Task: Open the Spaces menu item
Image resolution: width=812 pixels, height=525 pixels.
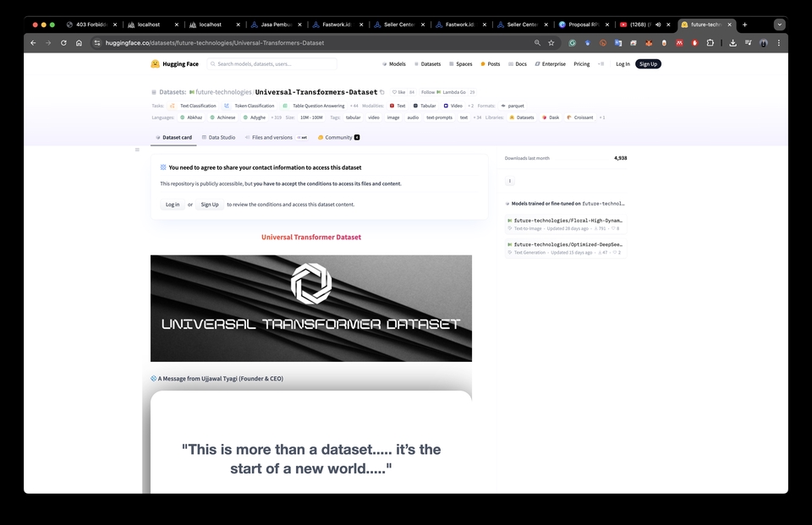Action: (460, 63)
